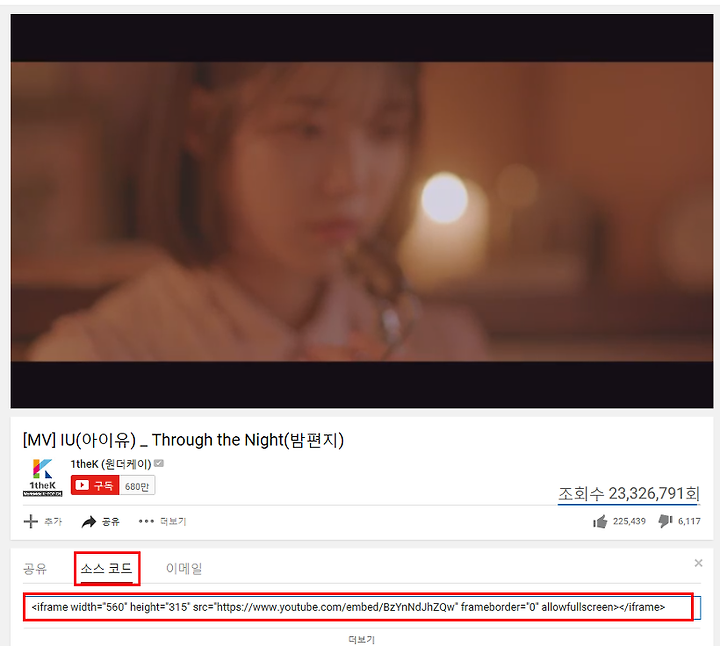Viewport: 720px width, 646px height.
Task: Open the 1theK (원더케이) channel name link
Action: tap(111, 464)
